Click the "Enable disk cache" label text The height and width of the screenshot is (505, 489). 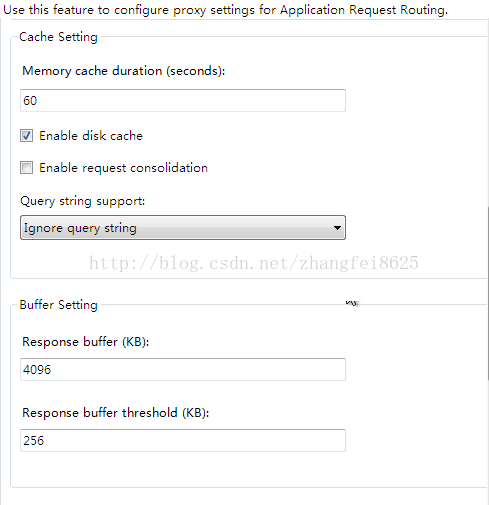91,136
